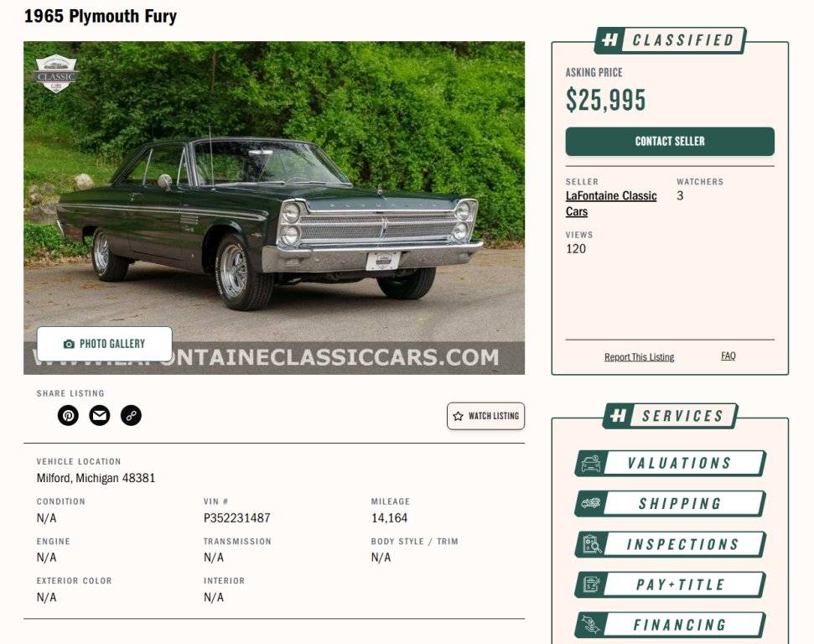Open the FAQ page
814x644 pixels.
728,356
